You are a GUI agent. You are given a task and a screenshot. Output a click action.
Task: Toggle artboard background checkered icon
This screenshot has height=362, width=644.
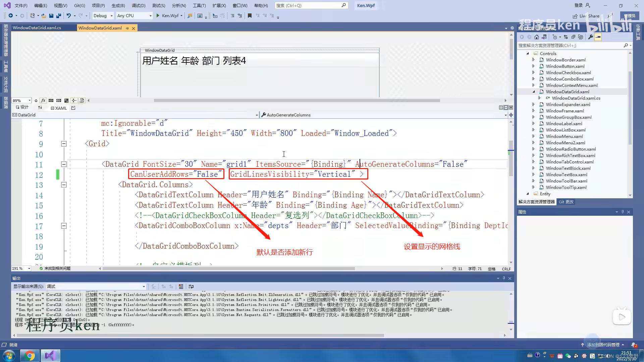point(66,100)
